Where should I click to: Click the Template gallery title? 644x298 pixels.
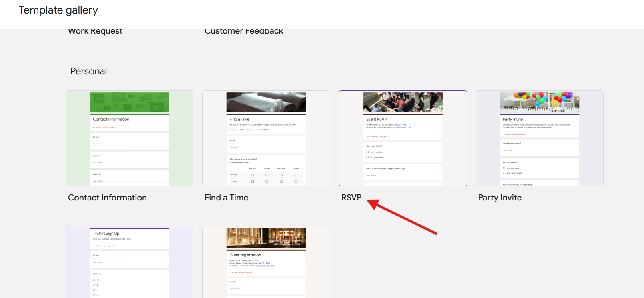(x=58, y=10)
